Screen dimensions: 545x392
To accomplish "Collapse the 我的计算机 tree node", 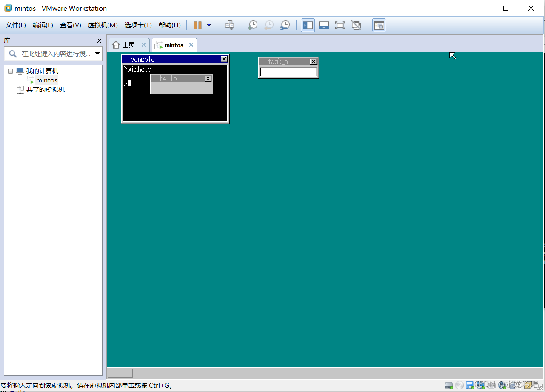I will point(10,71).
